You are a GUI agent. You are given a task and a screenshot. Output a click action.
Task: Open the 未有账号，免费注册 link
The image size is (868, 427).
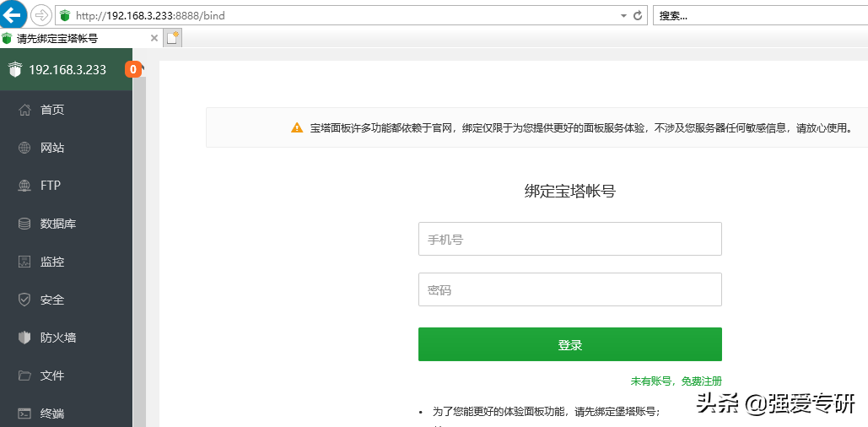pyautogui.click(x=677, y=381)
